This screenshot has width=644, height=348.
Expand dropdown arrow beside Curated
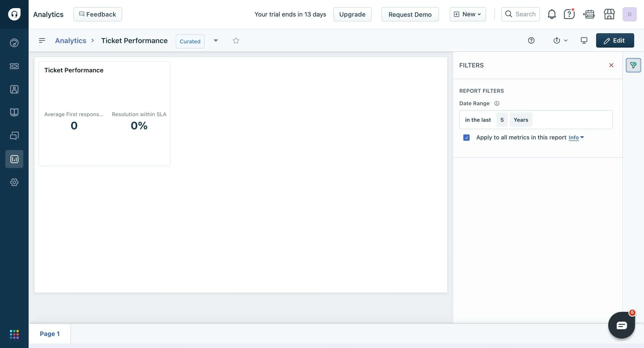pyautogui.click(x=216, y=40)
